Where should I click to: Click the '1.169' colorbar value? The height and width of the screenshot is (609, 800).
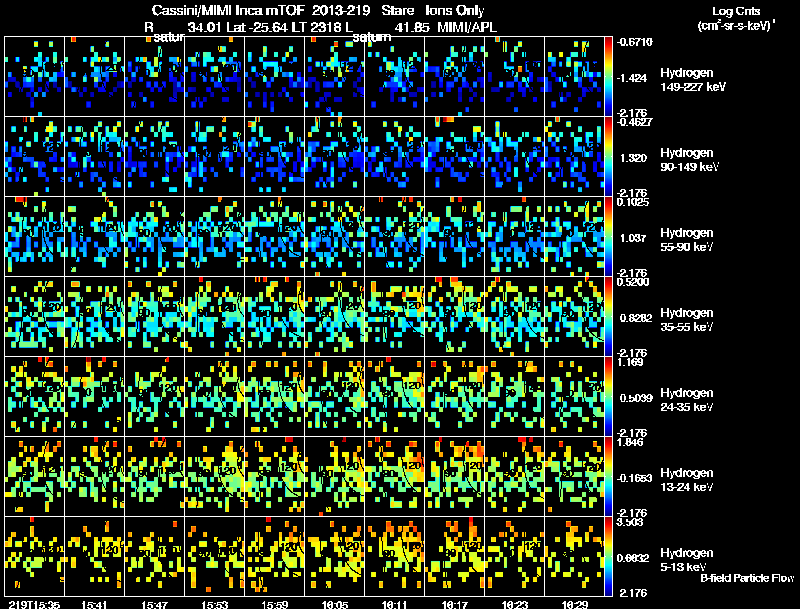pos(630,362)
